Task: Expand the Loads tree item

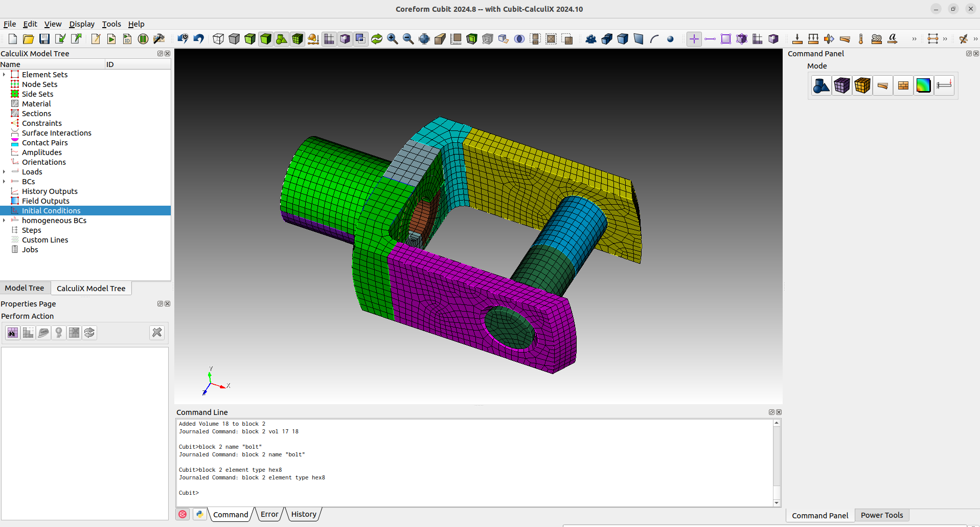Action: coord(5,172)
